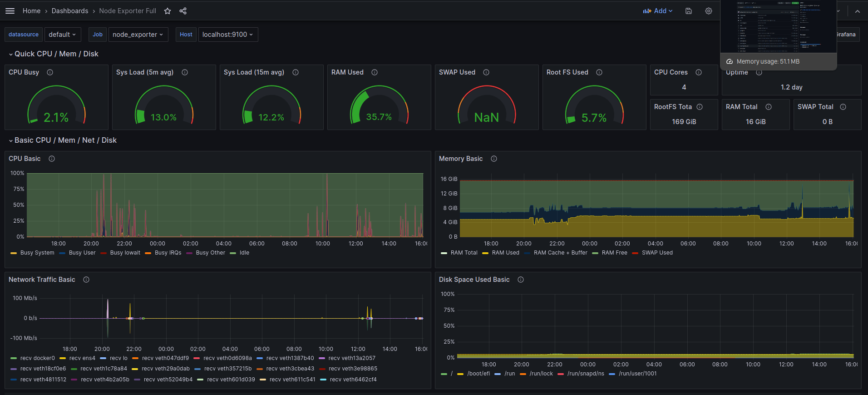Click the share dashboard icon
This screenshot has width=868, height=395.
[183, 11]
